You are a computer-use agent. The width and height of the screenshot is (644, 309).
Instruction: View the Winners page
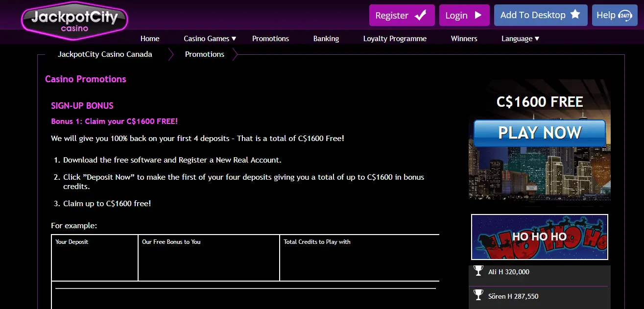pos(464,39)
